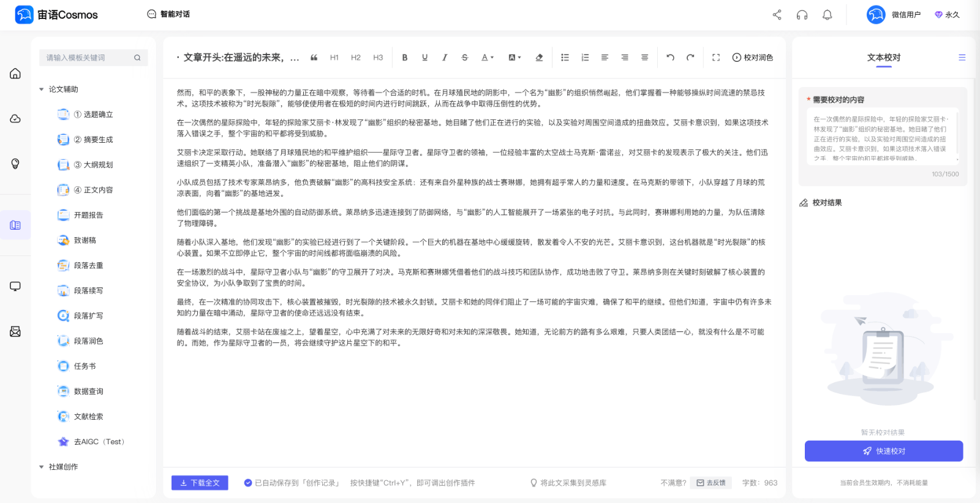Toggle the bulleted list

565,58
